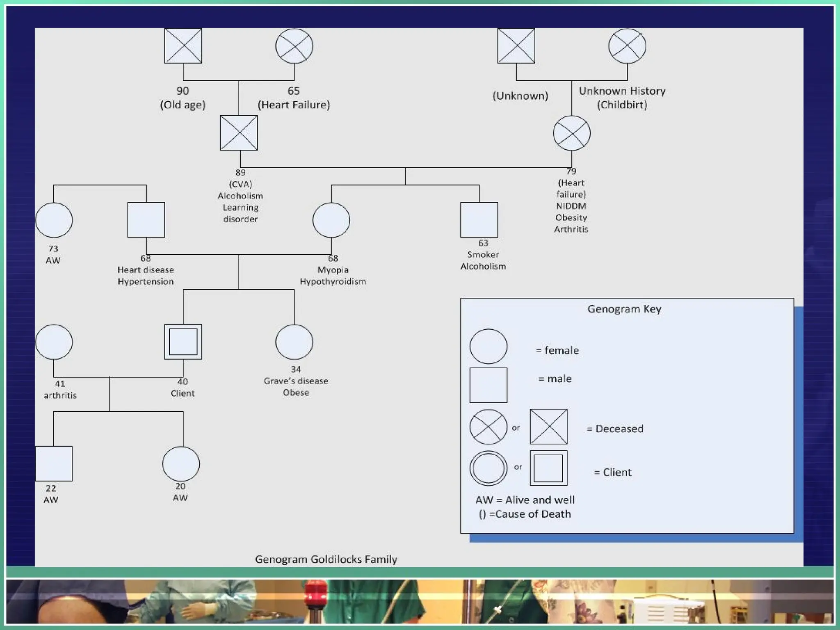Click the AW = Alive and well legend
Viewport: 840px width, 630px height.
525,500
